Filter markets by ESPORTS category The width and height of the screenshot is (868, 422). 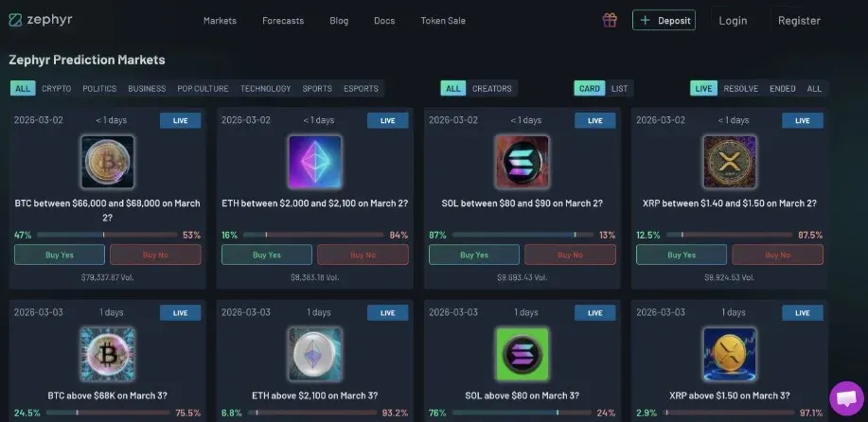pyautogui.click(x=361, y=89)
